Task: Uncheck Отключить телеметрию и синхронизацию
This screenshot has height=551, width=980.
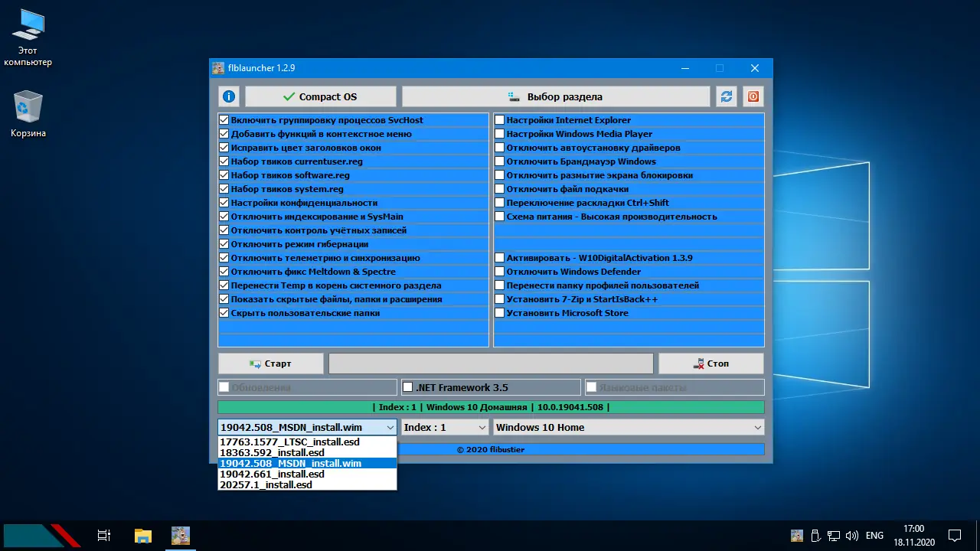Action: [224, 258]
